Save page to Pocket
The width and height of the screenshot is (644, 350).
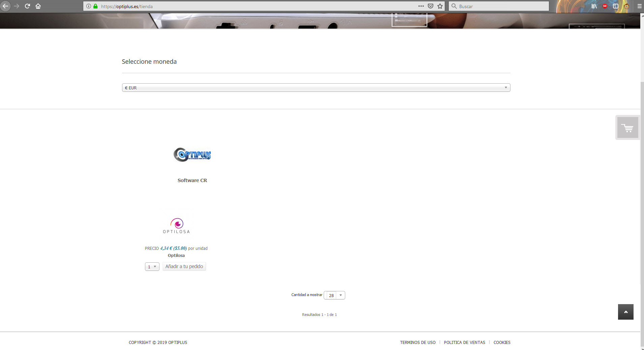(x=431, y=6)
